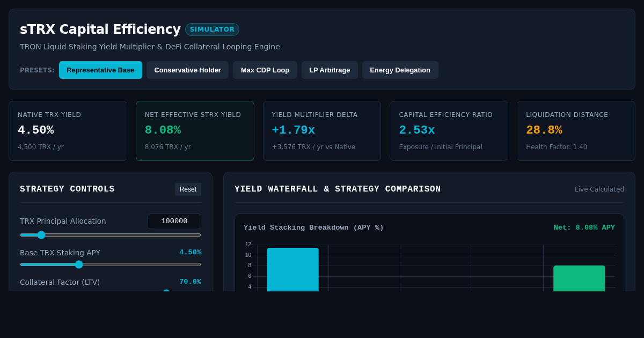
Task: Click the '4.50%' Base Staking APY value
Action: coord(190,252)
